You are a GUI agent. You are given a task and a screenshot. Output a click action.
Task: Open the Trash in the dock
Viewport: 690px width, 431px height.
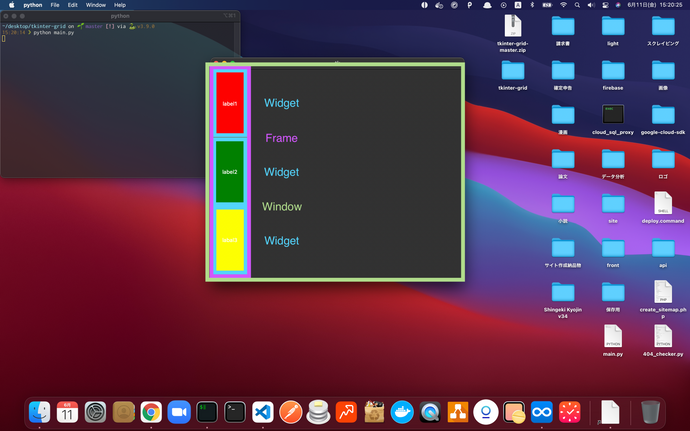pyautogui.click(x=650, y=411)
